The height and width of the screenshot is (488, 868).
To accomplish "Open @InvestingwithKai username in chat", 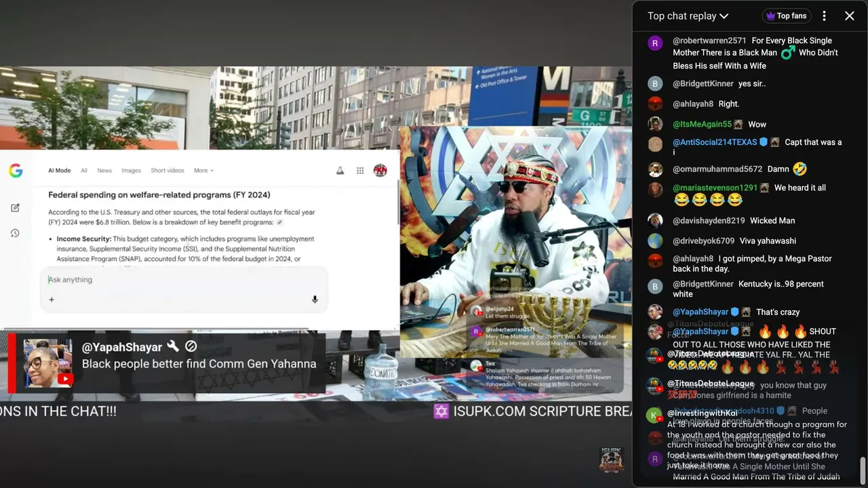I will tap(703, 413).
